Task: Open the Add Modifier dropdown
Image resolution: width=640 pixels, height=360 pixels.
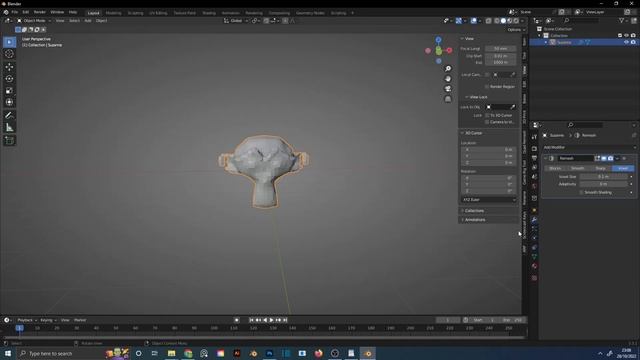Action: tap(589, 147)
